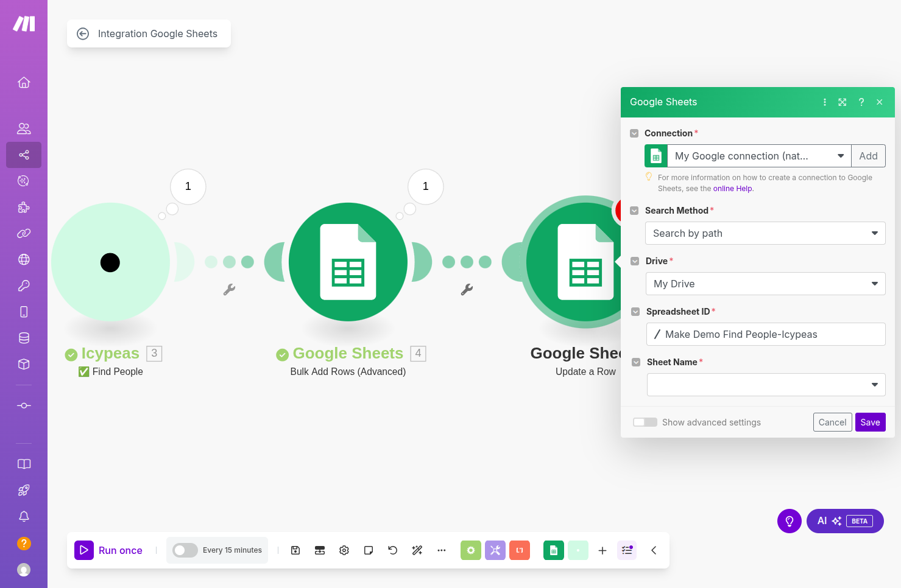Click the Save button in the panel
Viewport: 901px width, 588px height.
tap(870, 422)
